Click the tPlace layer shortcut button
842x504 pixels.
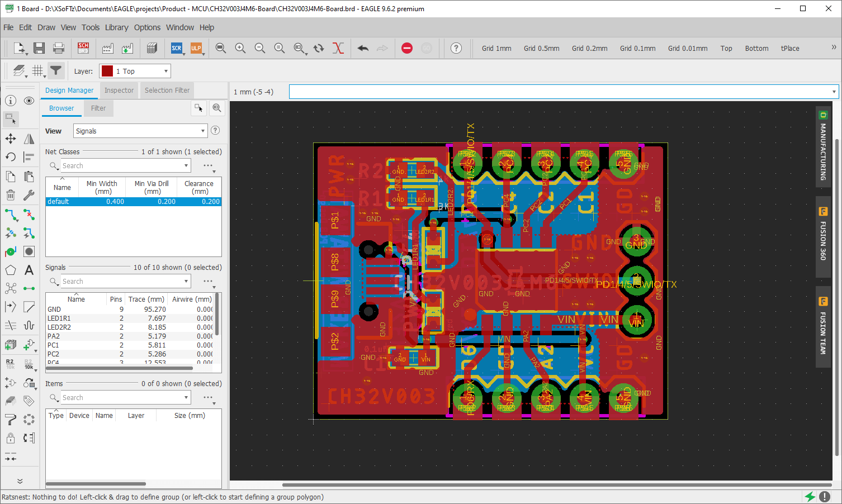click(x=790, y=48)
